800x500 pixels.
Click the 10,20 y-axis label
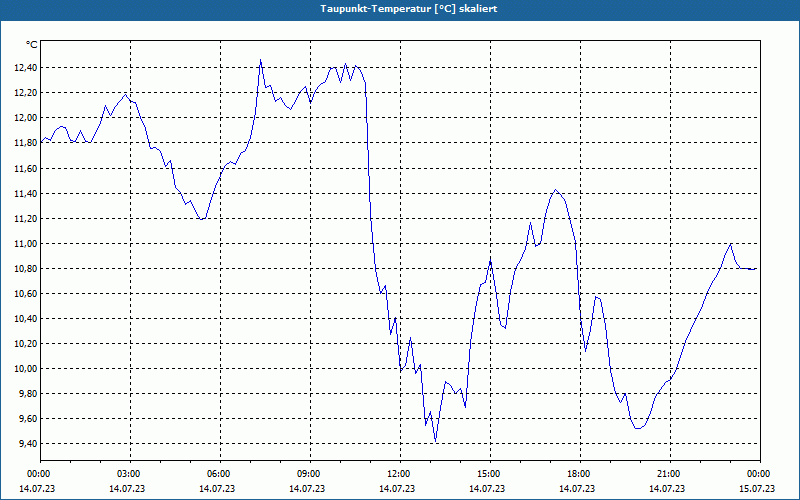pyautogui.click(x=27, y=343)
